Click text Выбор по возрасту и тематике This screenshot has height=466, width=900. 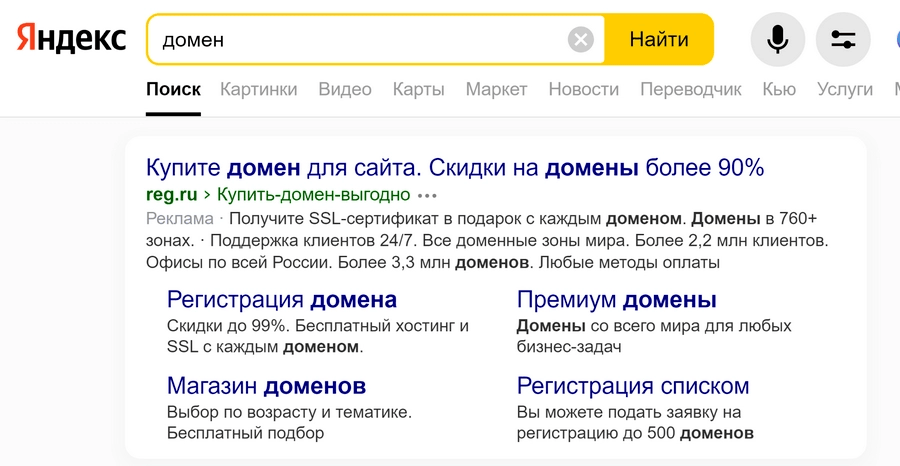pyautogui.click(x=289, y=412)
